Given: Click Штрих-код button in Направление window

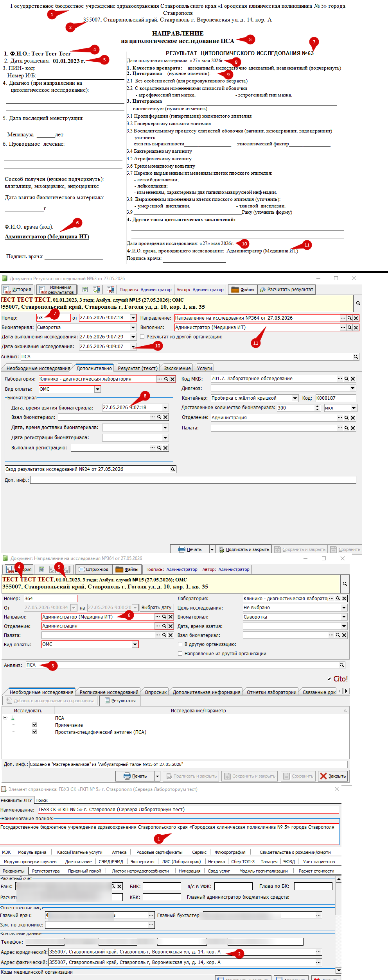Looking at the screenshot, I should (93, 569).
